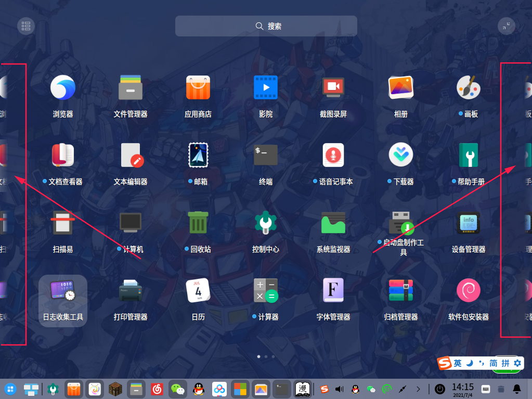The width and height of the screenshot is (532, 399).
Task: Toggle Sogou 英 English input mode
Action: tap(458, 364)
